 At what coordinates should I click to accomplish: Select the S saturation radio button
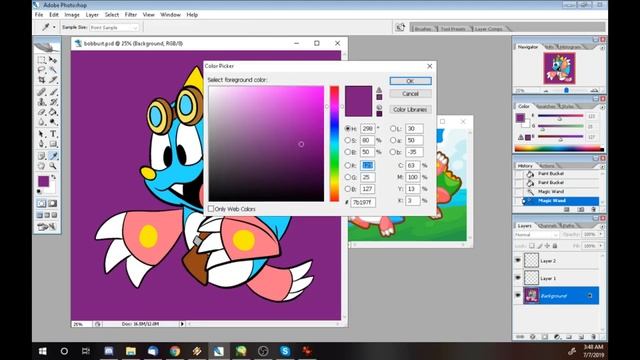tap(348, 140)
